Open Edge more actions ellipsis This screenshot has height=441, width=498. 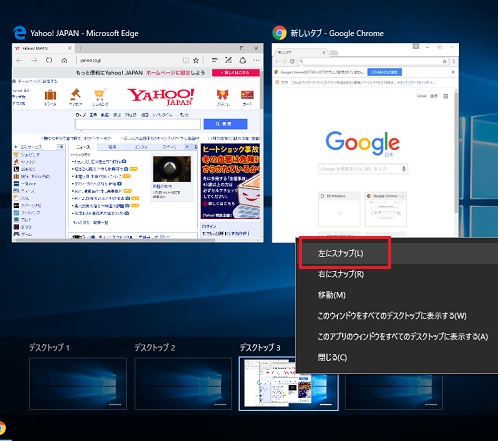[x=256, y=60]
